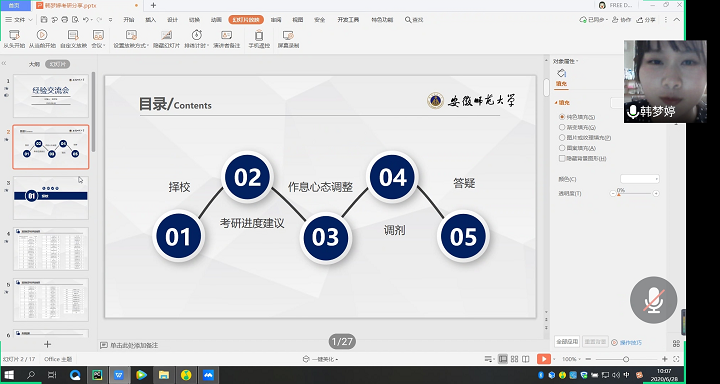Switch to the Design (设计) ribbon tab

pos(173,20)
